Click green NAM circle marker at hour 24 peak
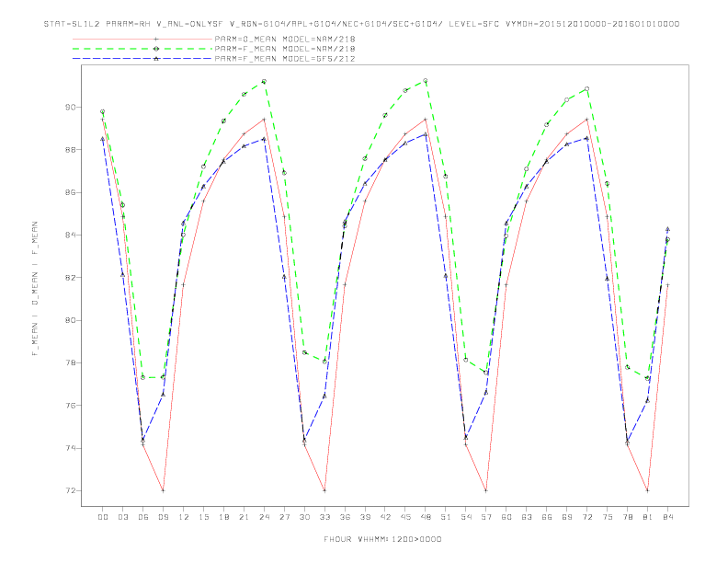The width and height of the screenshot is (728, 563). (x=264, y=82)
